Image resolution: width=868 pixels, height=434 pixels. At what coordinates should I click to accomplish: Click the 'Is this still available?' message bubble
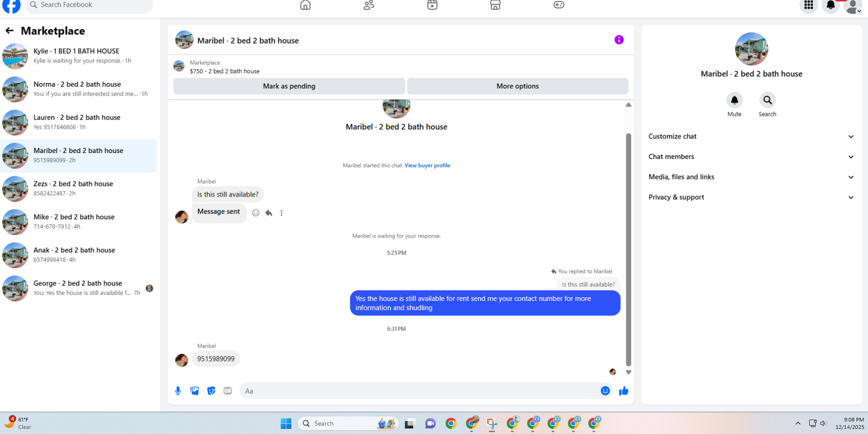point(228,194)
